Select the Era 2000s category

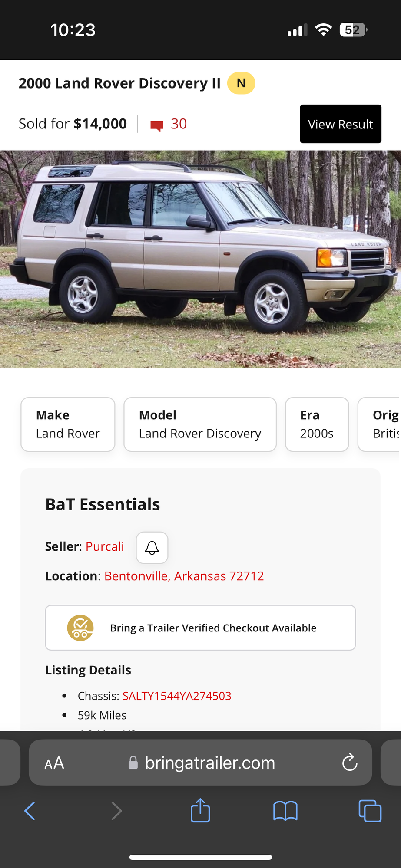317,424
